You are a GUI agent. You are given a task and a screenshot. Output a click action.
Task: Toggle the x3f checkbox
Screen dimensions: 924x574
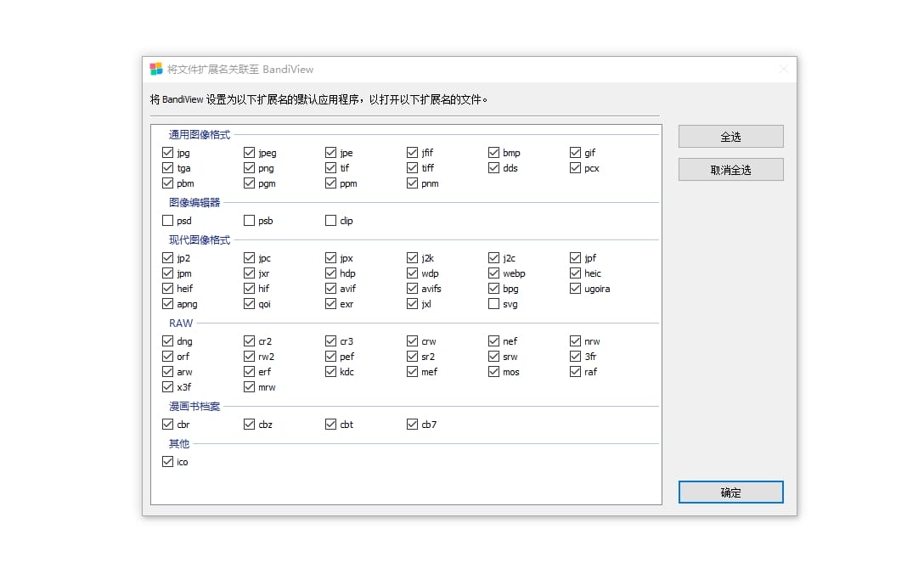pos(167,386)
